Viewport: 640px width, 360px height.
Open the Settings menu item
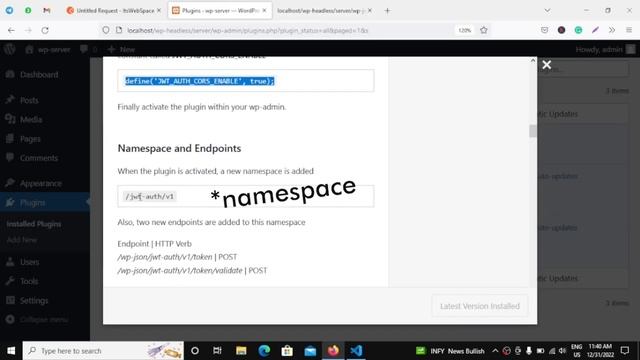(34, 300)
